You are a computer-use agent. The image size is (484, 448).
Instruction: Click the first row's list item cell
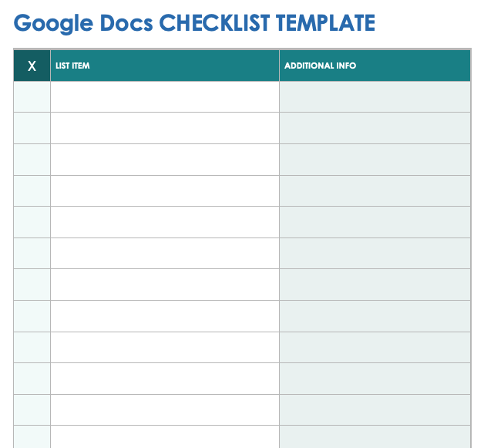[x=165, y=96]
